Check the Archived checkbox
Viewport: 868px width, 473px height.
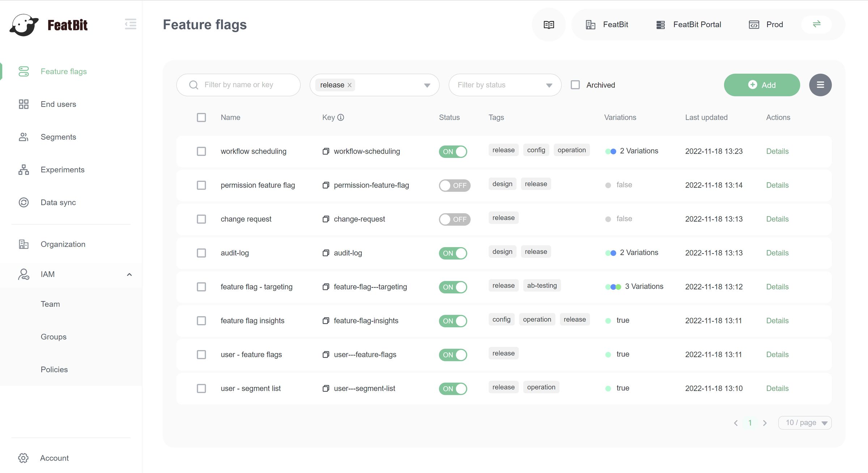[575, 85]
